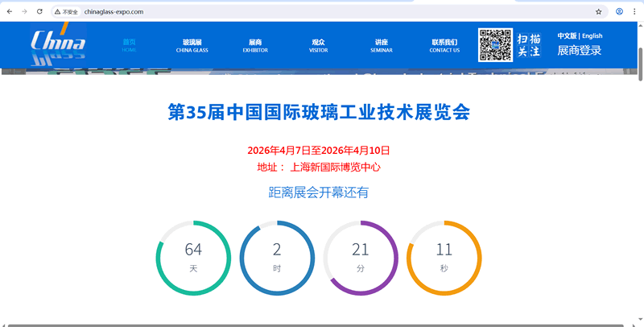The width and height of the screenshot is (644, 327).
Task: Click 展商登录 exhibitor login
Action: point(579,51)
